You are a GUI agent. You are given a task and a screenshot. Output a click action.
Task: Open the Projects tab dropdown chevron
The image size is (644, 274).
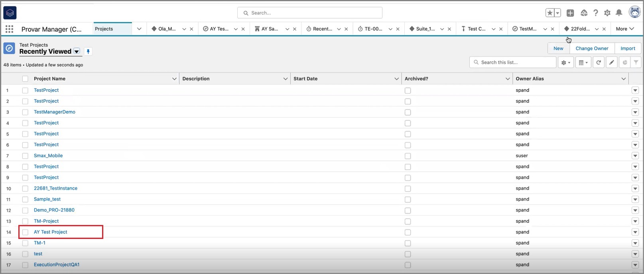click(139, 29)
